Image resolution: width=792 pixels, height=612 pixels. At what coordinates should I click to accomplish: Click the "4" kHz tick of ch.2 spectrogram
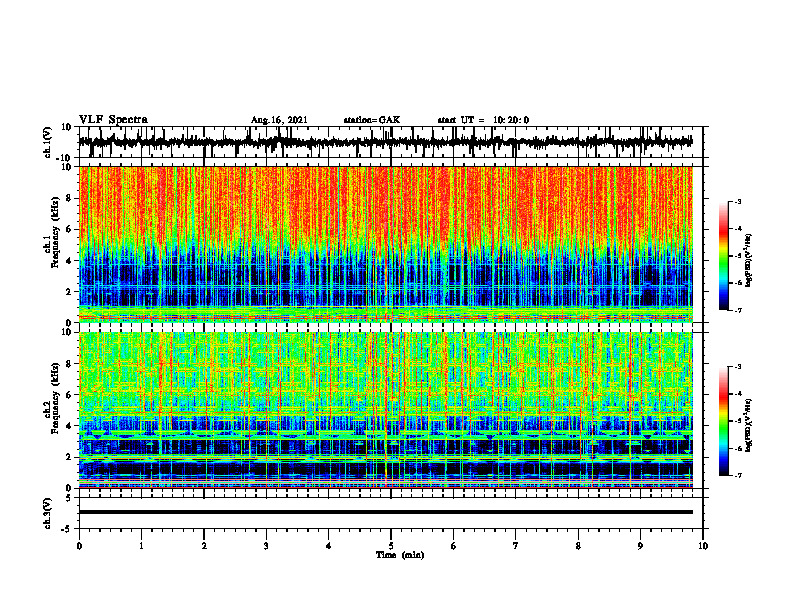pos(69,426)
